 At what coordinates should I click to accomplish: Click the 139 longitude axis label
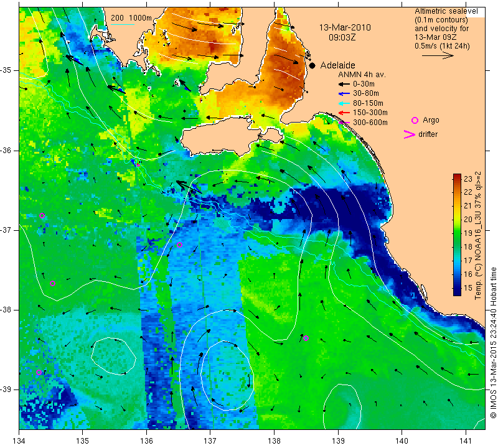click(x=338, y=441)
